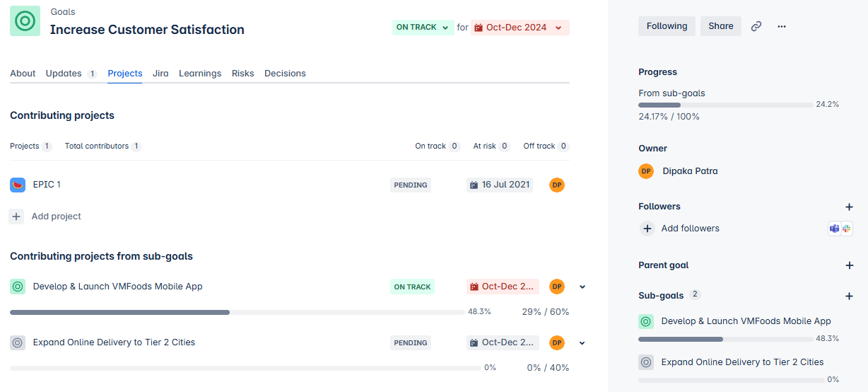Click the Following button
Image resolution: width=868 pixels, height=392 pixels.
click(667, 26)
